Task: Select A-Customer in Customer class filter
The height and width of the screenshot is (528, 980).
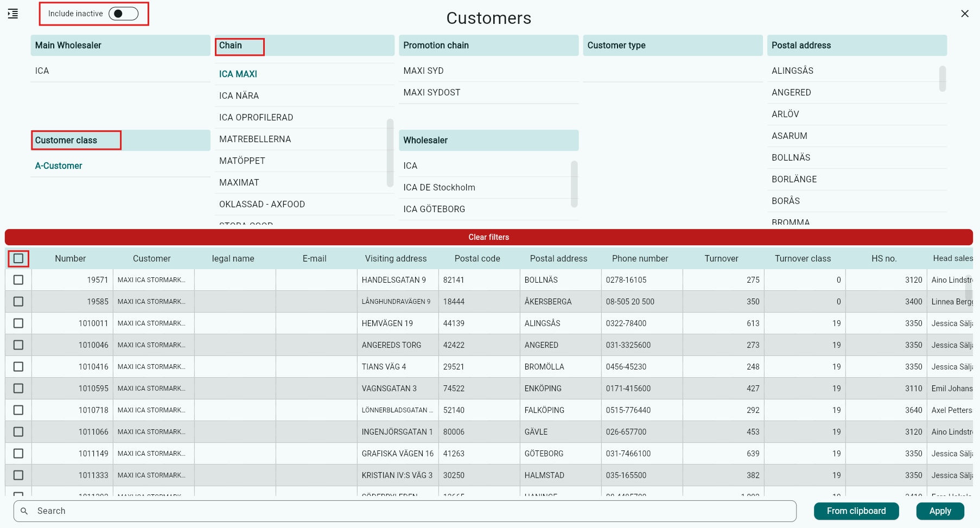Action: [x=120, y=166]
